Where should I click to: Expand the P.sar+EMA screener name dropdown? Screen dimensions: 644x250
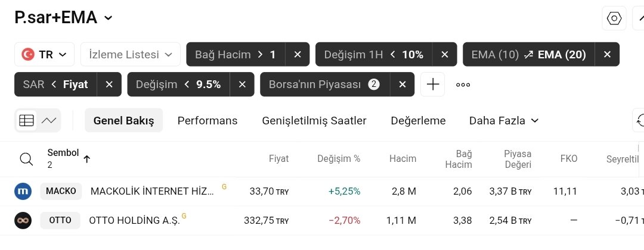pyautogui.click(x=108, y=18)
